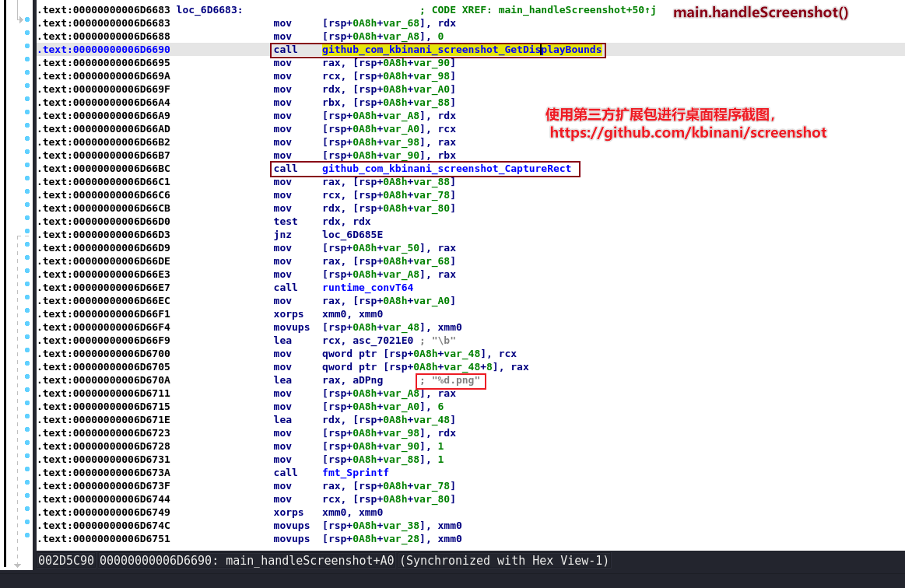Toggle breakpoint dot beside the fmt_Sprintf call line
Screen dimensions: 905x588
tap(28, 473)
